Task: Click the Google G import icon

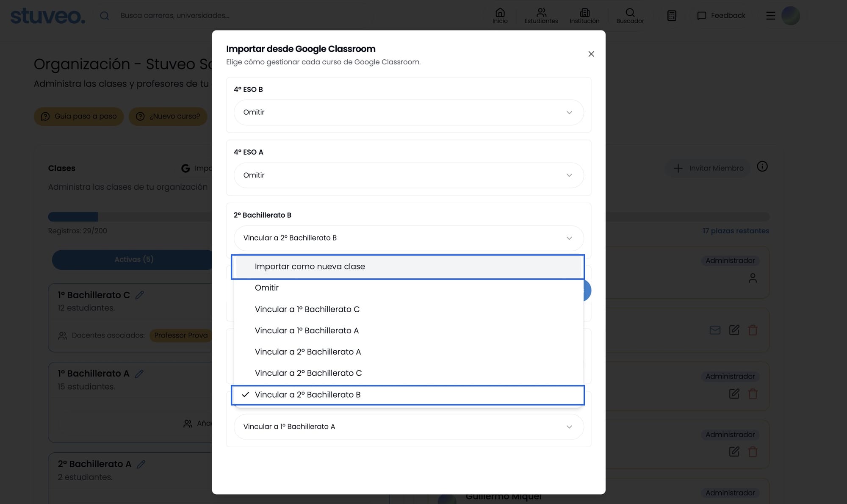Action: (185, 169)
